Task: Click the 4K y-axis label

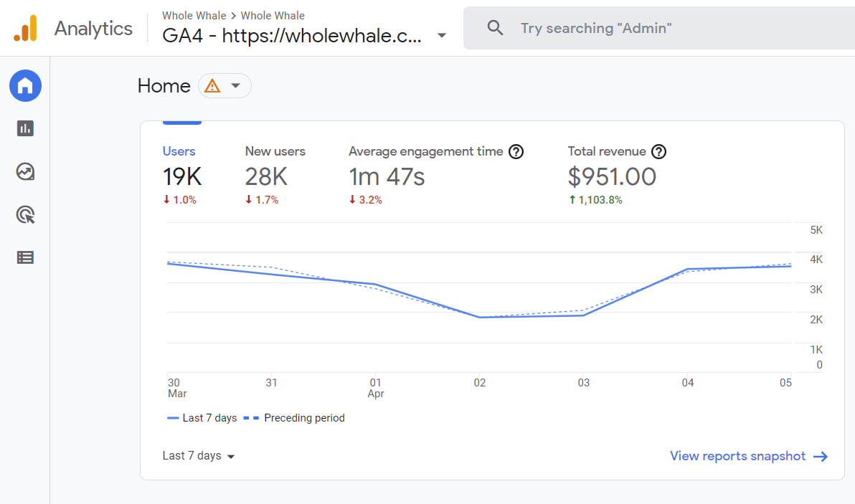Action: click(816, 260)
